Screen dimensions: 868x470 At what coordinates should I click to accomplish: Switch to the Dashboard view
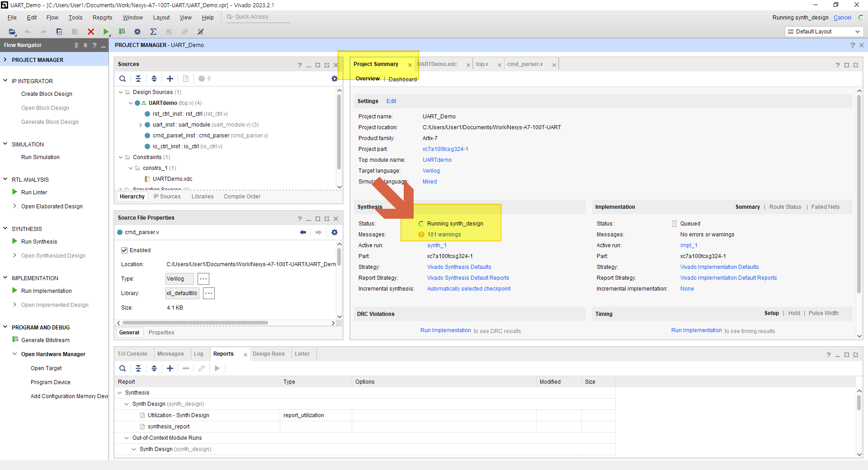[403, 79]
